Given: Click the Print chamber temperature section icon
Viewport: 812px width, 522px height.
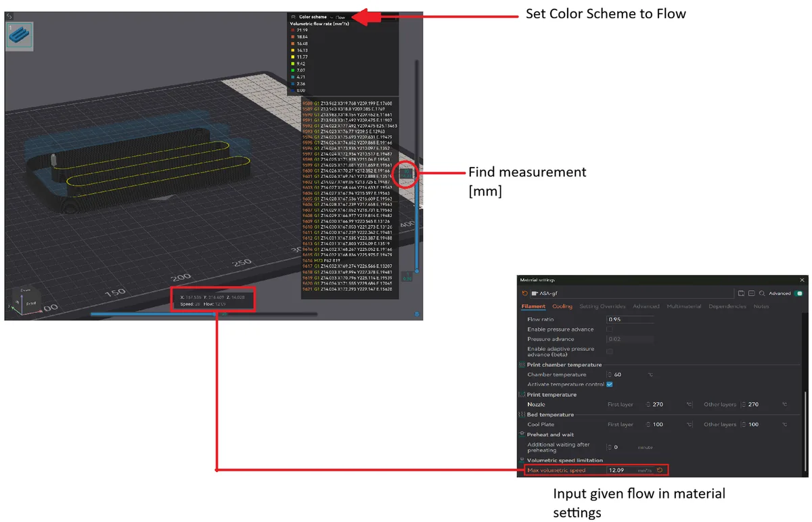Looking at the screenshot, I should (x=522, y=364).
